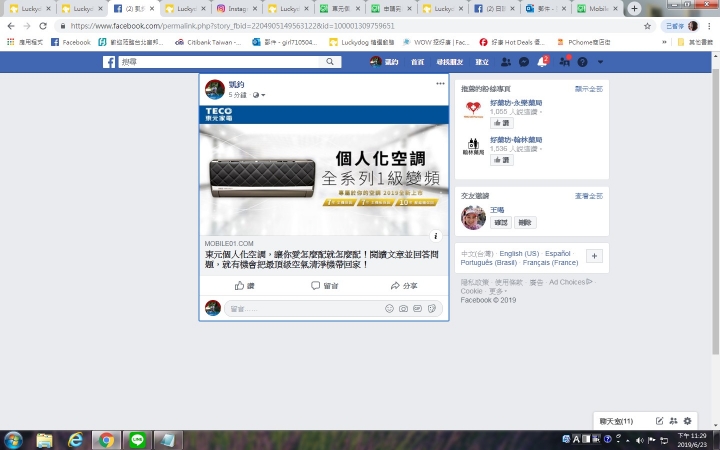Expand the account dropdown arrow in header
The height and width of the screenshot is (450, 720).
pos(600,62)
